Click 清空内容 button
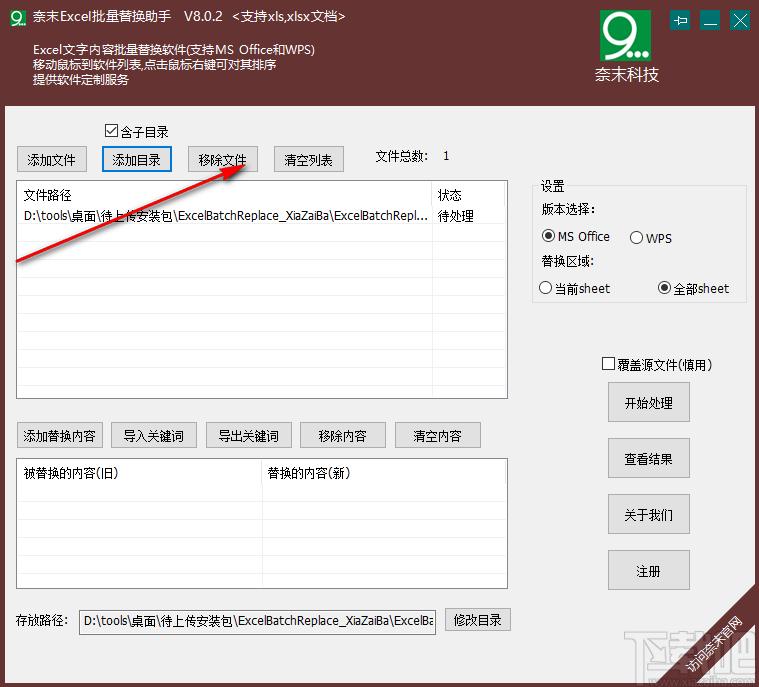Screen dimensions: 759x687 438,435
